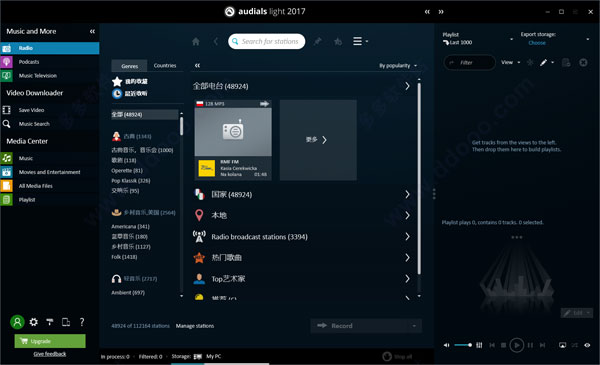Open the pencil edit tool dropdown
Screen dimensions: 600x365
tap(546, 62)
